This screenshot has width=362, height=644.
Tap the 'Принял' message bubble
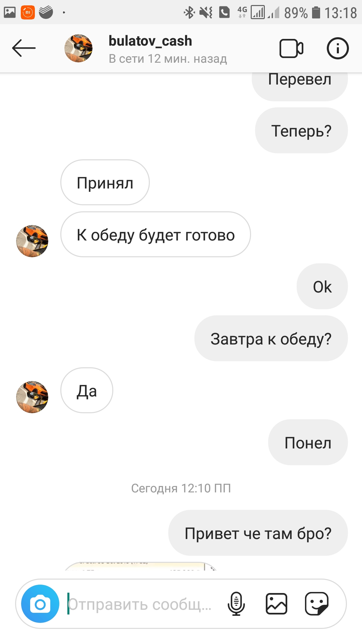point(105,182)
